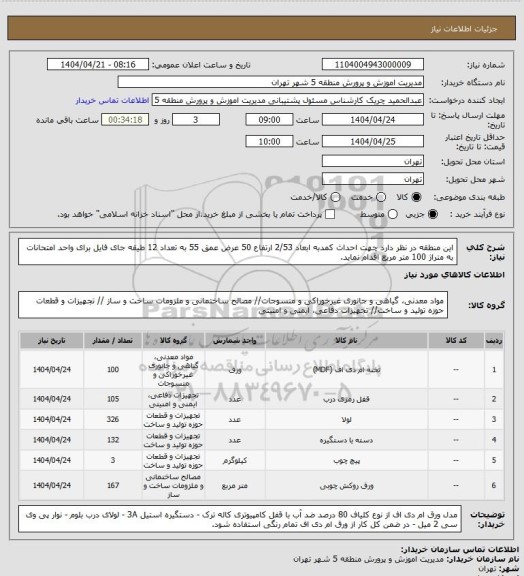Image resolution: width=524 pixels, height=576 pixels.
Task: Click quantity 3 in the پیچ چوب row
Action: [x=113, y=460]
